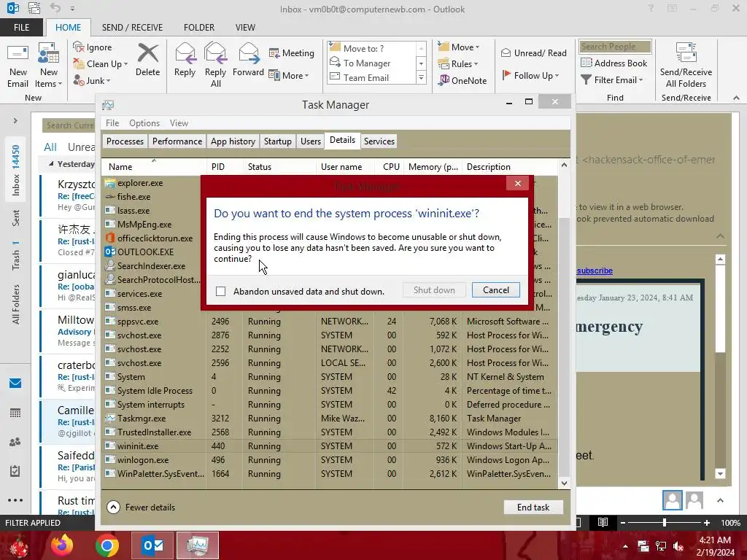Open Tasks view in Outlook navigation

(x=15, y=471)
